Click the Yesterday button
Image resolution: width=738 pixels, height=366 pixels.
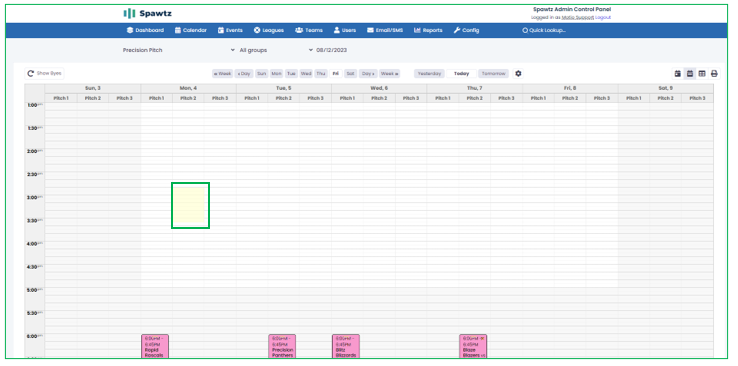point(429,74)
